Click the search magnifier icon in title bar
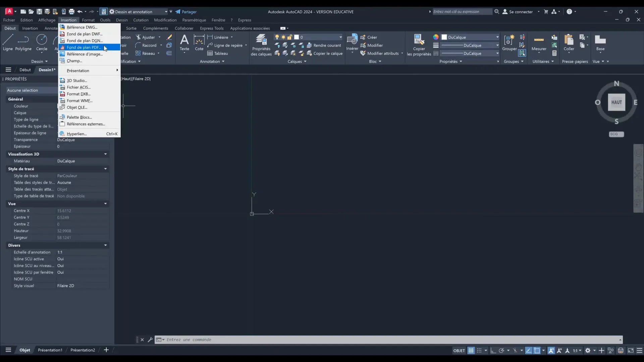The image size is (644, 362). tap(497, 11)
